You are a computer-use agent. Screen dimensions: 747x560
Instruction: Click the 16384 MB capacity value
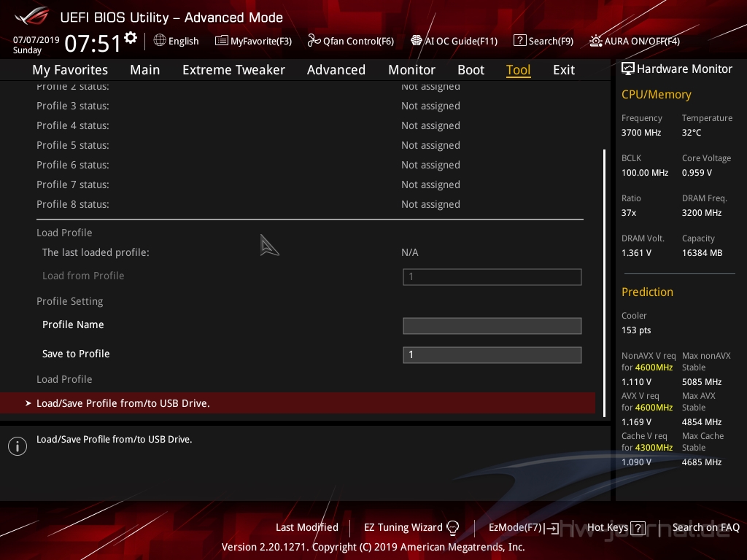[702, 253]
